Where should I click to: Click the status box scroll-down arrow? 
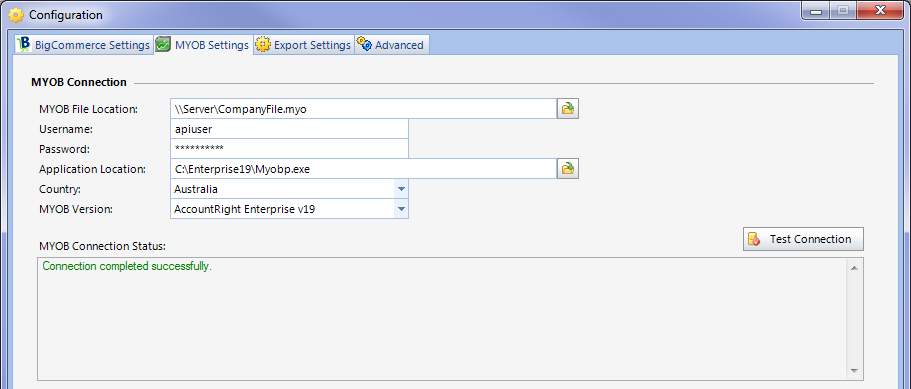854,370
